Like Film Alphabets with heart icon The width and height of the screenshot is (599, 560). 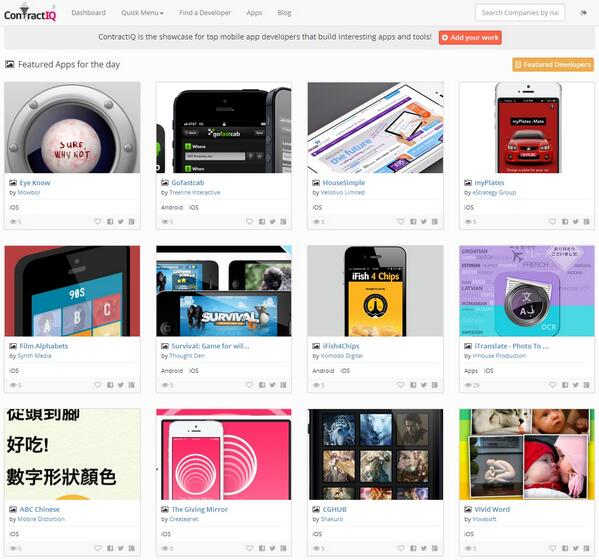[x=98, y=385]
